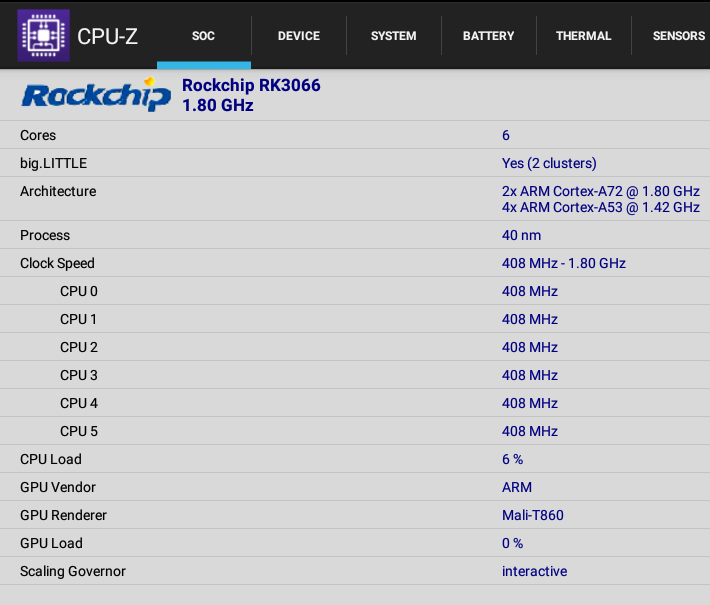Click the GPU Load label
This screenshot has width=710, height=605.
51,543
